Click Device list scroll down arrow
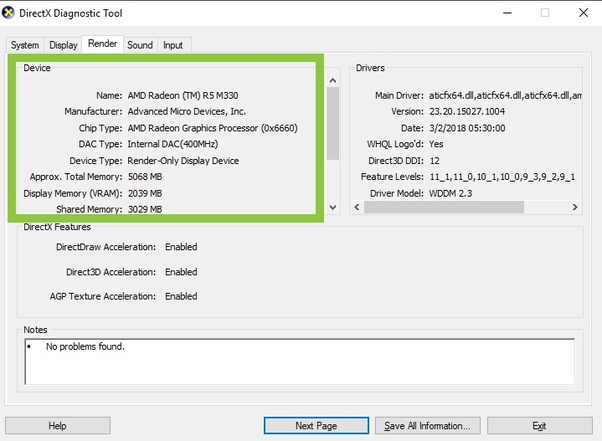 (333, 207)
